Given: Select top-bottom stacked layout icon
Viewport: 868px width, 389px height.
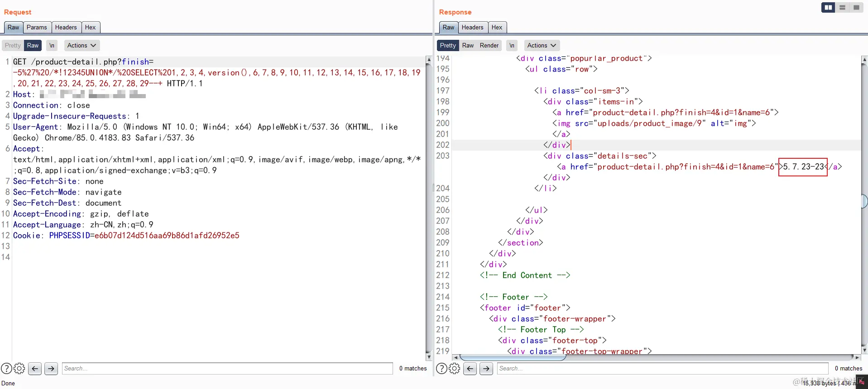Looking at the screenshot, I should pyautogui.click(x=842, y=7).
